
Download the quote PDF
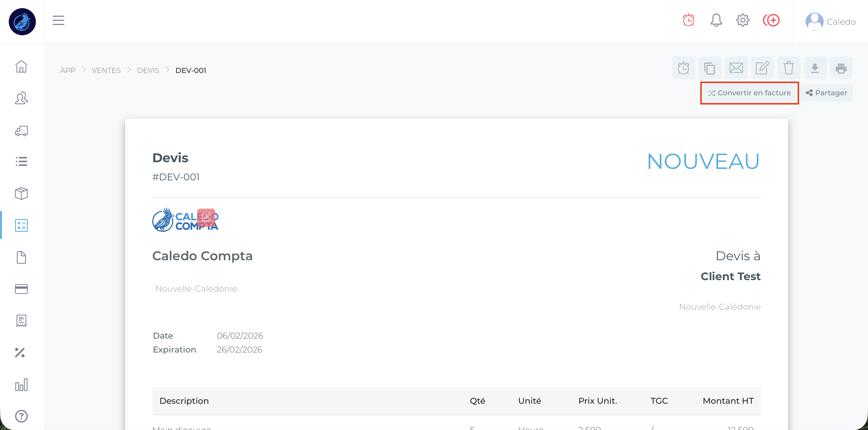(x=815, y=68)
